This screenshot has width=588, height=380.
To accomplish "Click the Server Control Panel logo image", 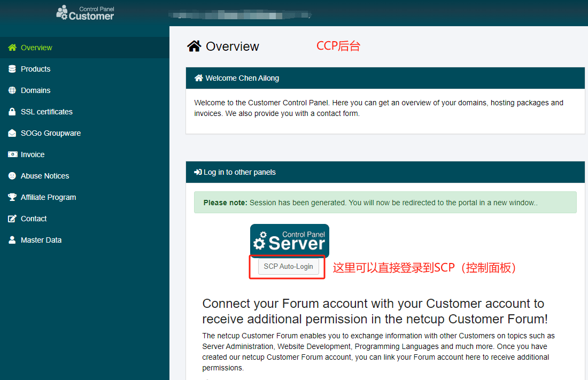I will tap(289, 241).
